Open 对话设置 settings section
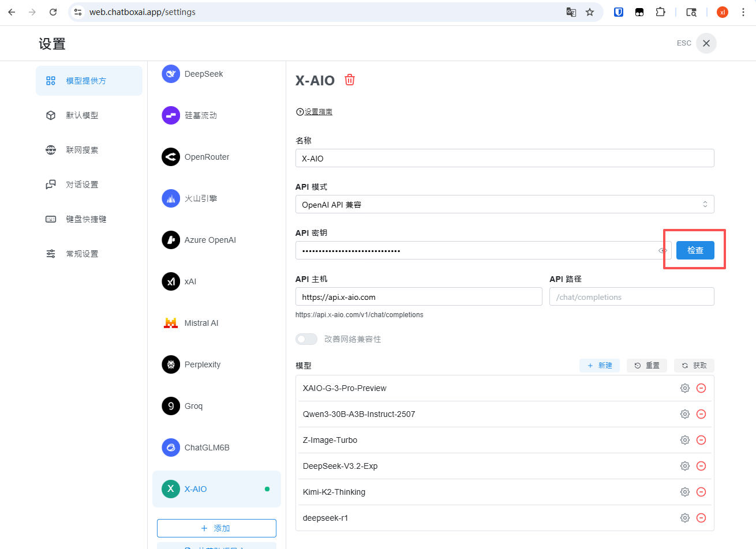 tap(89, 185)
